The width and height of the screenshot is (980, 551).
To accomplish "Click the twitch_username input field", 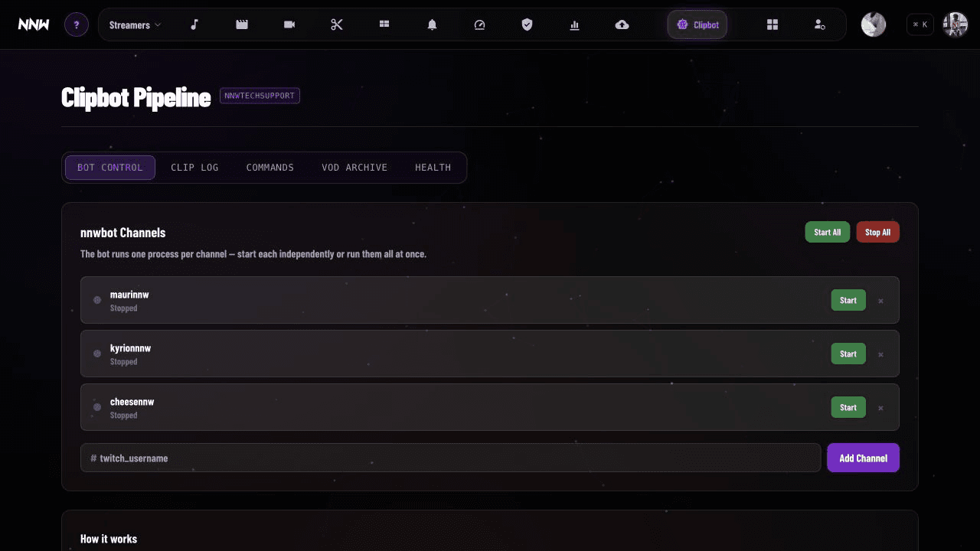I will (450, 458).
